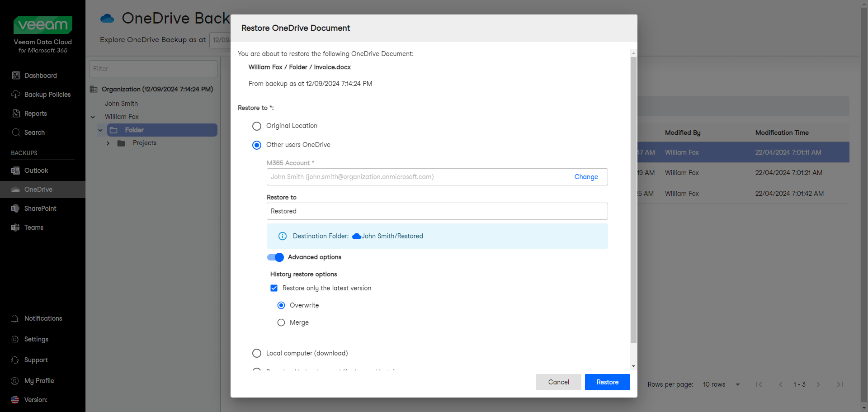This screenshot has width=868, height=412.
Task: Click the selected Folder's folder icon
Action: click(113, 130)
